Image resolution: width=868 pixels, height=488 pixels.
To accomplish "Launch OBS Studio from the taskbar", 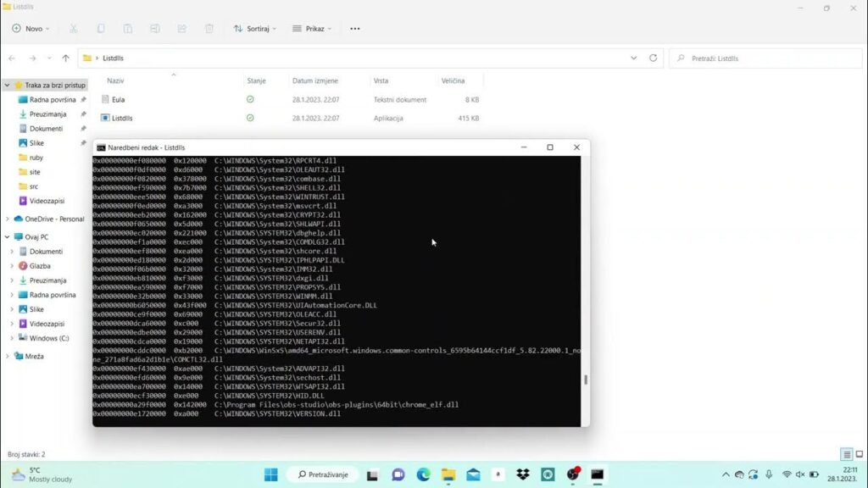I will [x=573, y=474].
